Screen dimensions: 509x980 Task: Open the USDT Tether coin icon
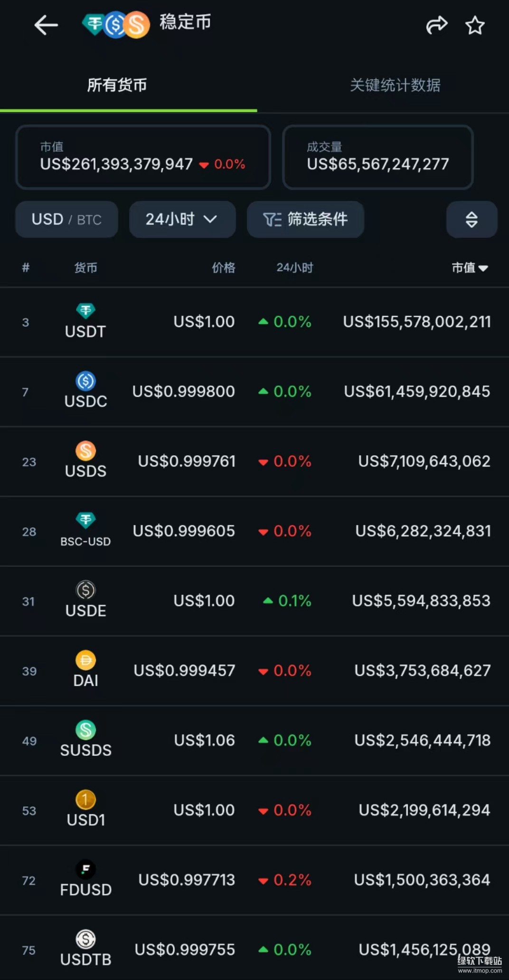[x=85, y=311]
